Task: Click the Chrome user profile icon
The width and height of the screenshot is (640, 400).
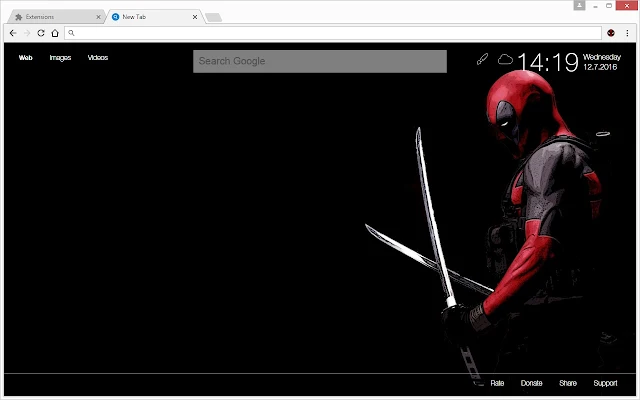Action: (x=579, y=5)
